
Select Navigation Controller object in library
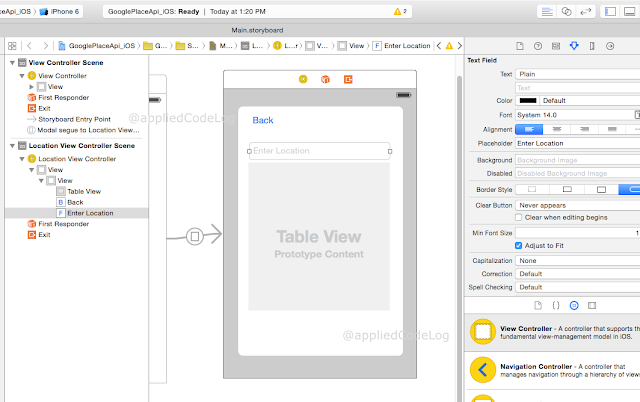coord(552,370)
